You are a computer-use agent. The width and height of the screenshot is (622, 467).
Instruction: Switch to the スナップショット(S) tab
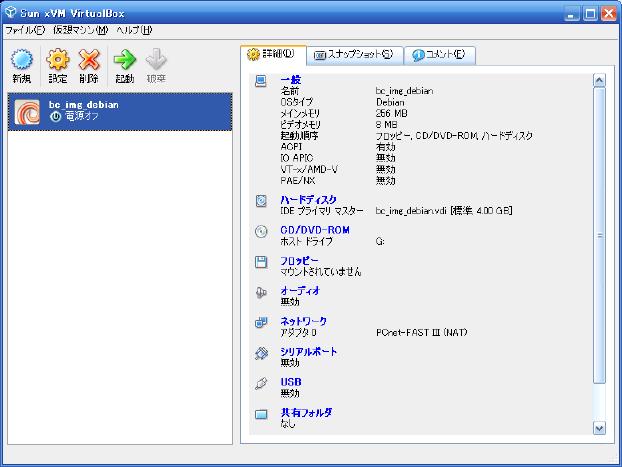click(355, 54)
